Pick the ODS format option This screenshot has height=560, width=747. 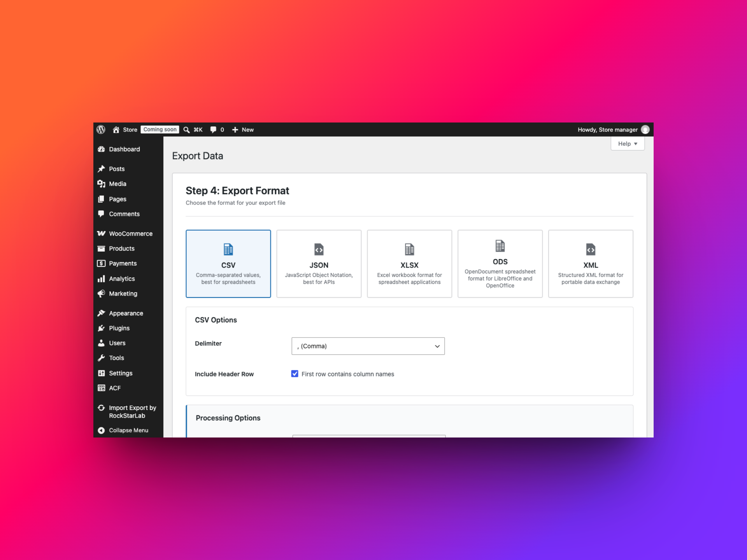(x=500, y=264)
